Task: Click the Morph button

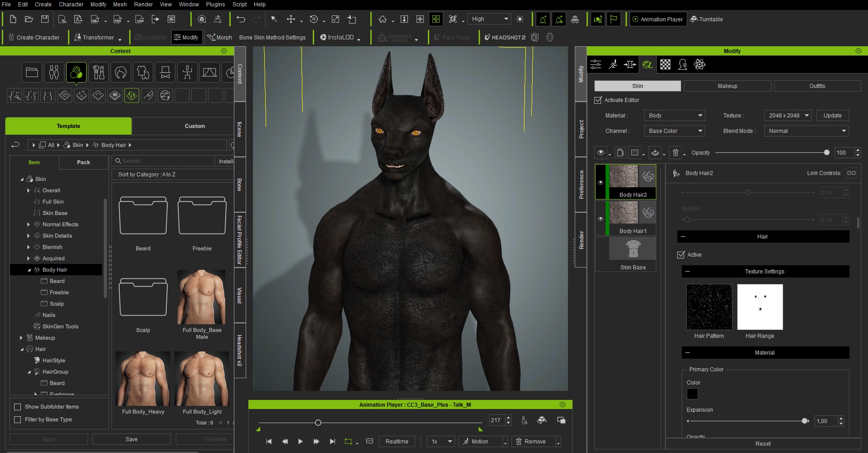Action: point(220,38)
